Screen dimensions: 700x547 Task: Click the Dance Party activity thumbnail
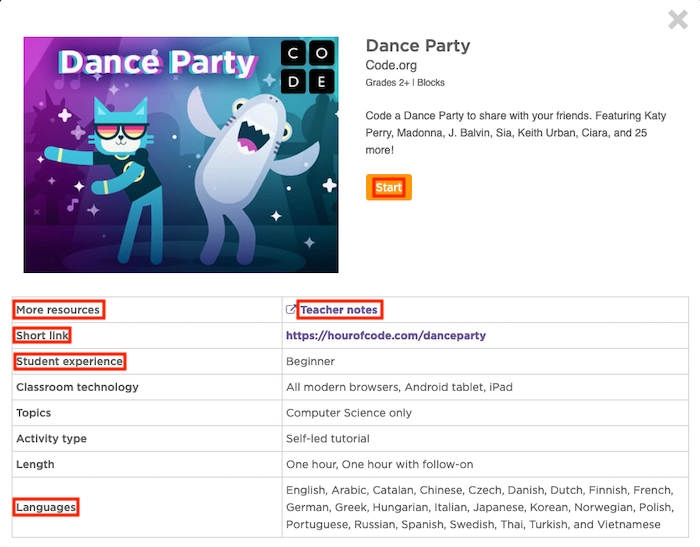pyautogui.click(x=181, y=155)
